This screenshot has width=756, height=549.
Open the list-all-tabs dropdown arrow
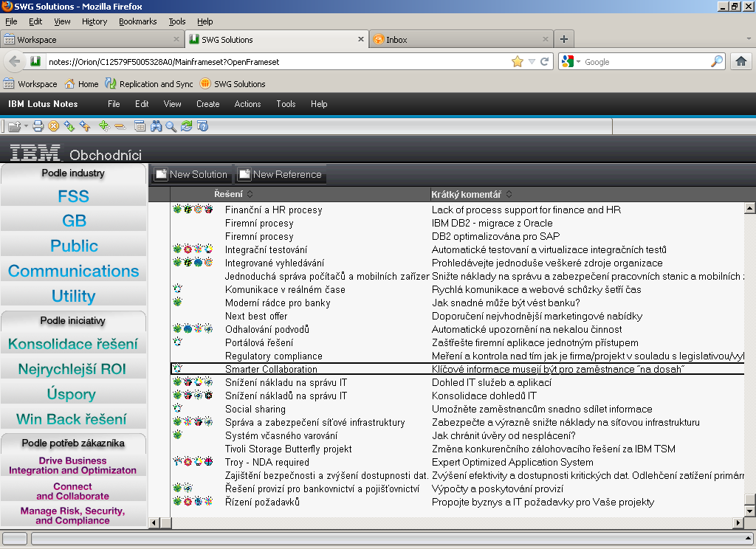[x=749, y=38]
